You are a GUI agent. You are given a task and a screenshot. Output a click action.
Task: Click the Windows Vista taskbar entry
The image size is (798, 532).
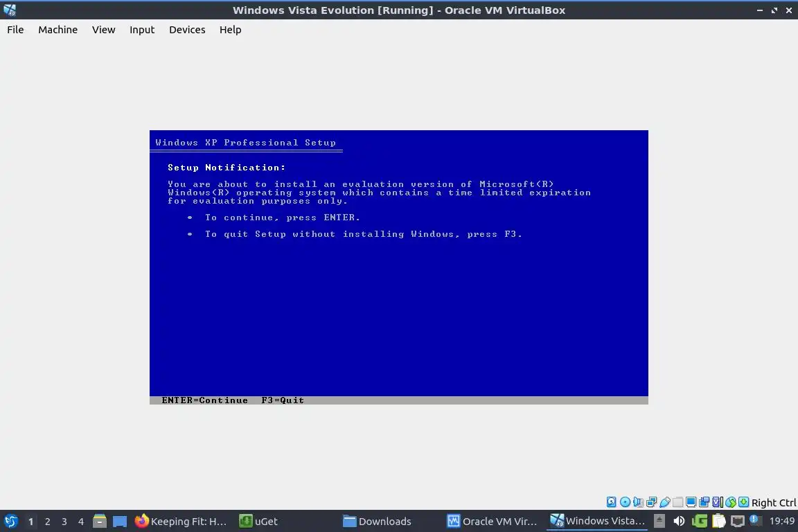click(597, 521)
